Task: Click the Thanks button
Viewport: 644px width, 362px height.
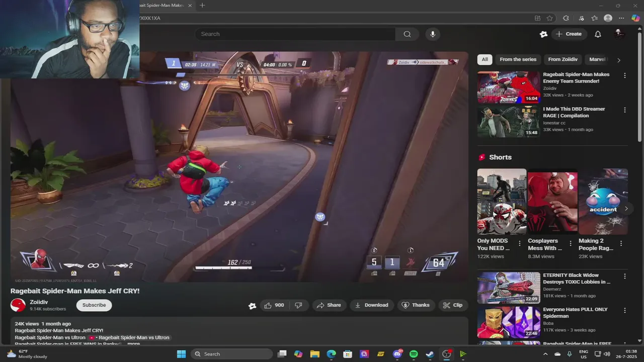Action: point(416,305)
